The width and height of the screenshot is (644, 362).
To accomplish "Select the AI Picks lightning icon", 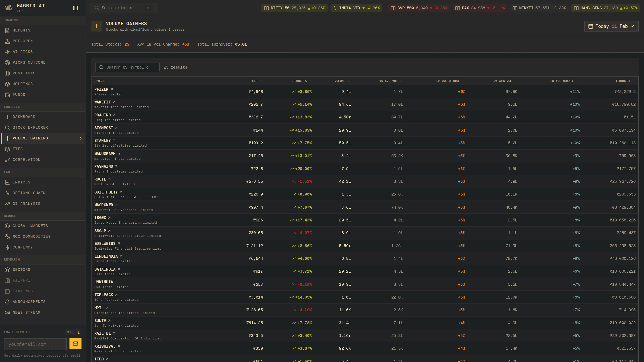I will [8, 52].
